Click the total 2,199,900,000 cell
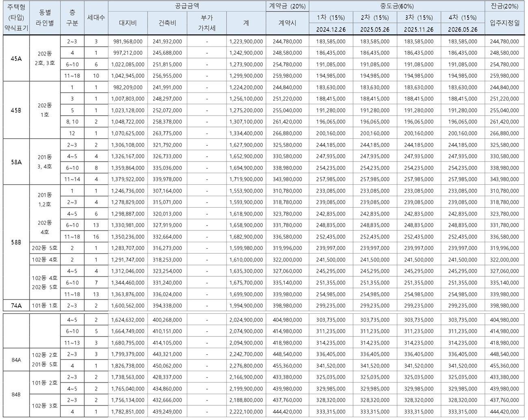Viewport: 528px width, 420px height. (x=246, y=388)
